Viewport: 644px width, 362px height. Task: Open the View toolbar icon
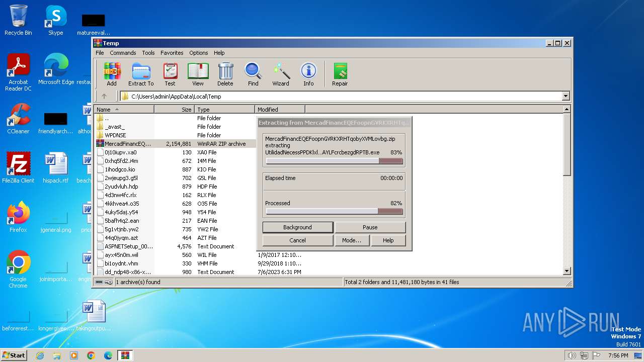198,74
